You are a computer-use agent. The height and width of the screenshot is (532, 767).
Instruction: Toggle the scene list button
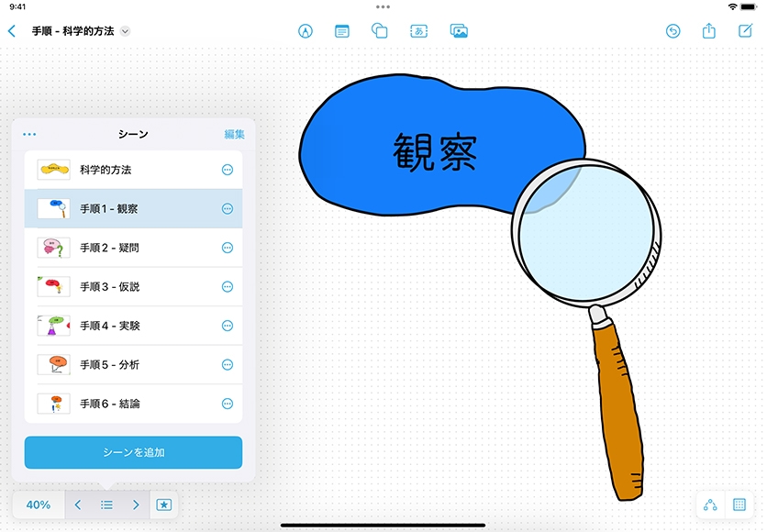(x=107, y=504)
